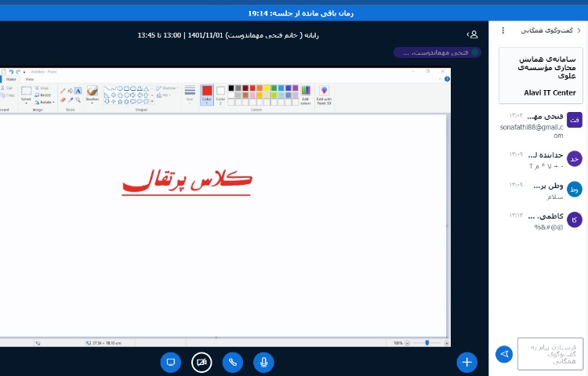Switch to the View tab in Paint
Screen dimensions: 588x376
29,79
